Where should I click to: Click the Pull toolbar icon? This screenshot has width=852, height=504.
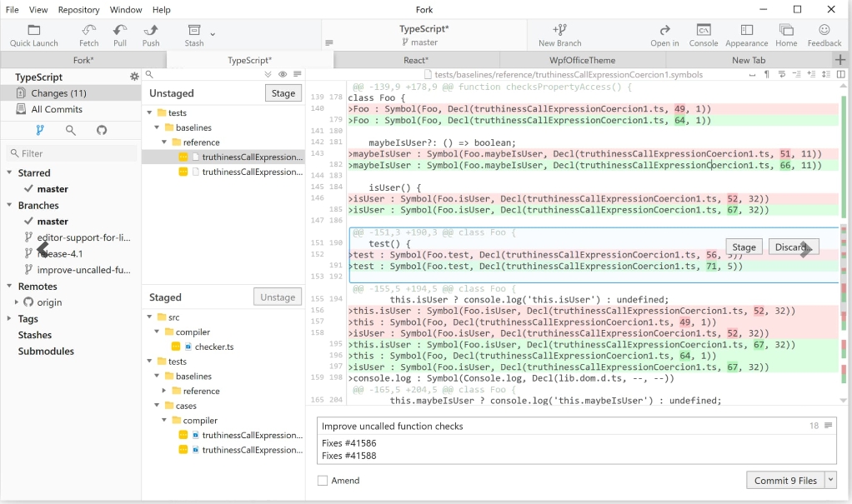[x=120, y=31]
